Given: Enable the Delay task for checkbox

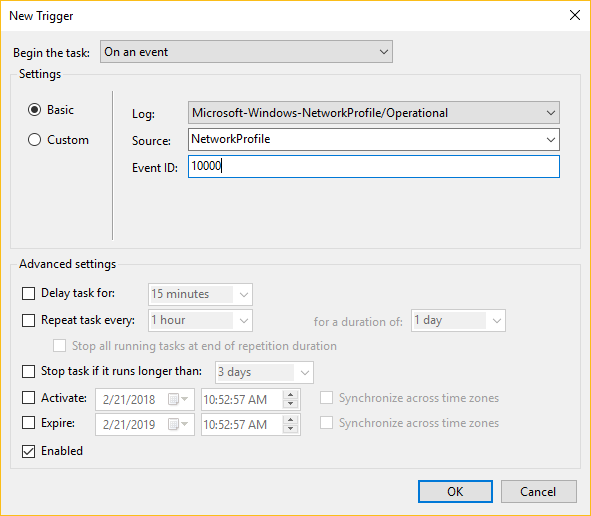Looking at the screenshot, I should pos(28,293).
